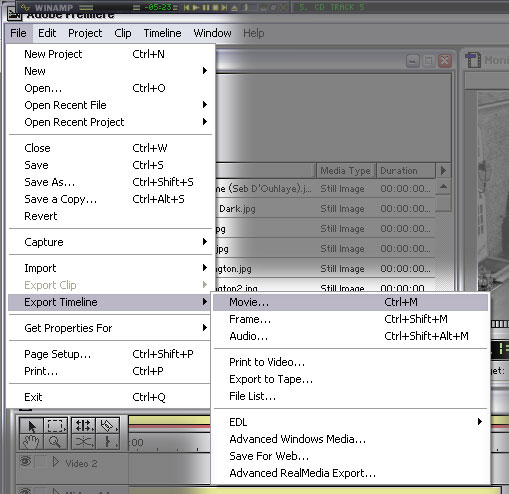
Task: Stop playback in Winamp
Action: pyautogui.click(x=215, y=7)
